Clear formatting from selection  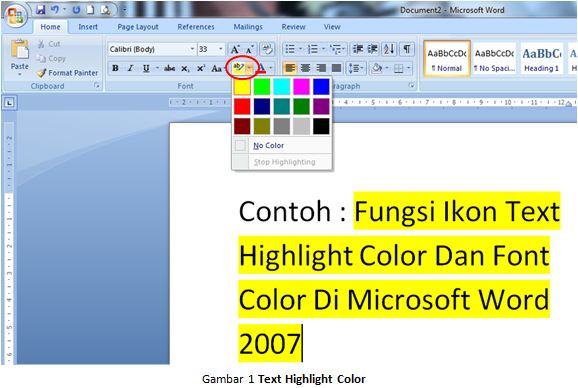coord(267,49)
